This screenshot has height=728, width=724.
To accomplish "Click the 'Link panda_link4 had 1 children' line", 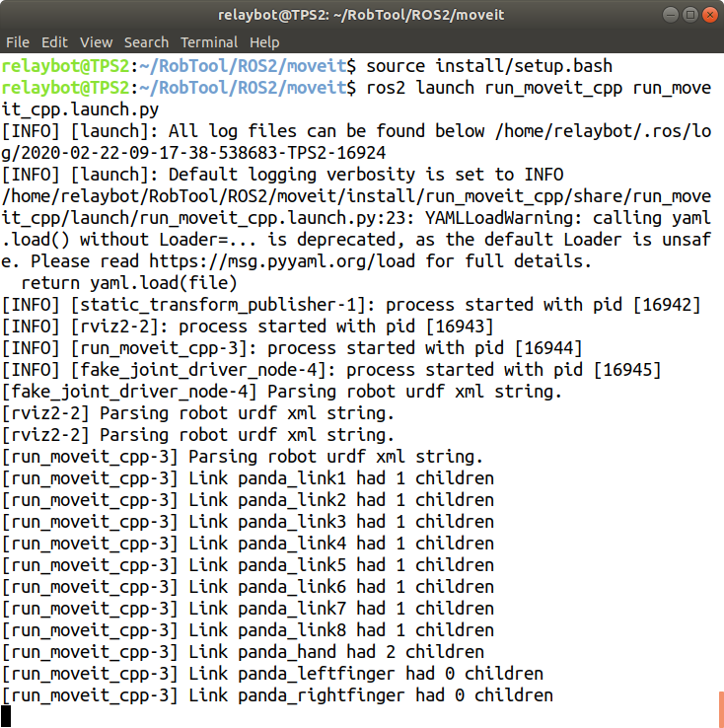I will 248,544.
